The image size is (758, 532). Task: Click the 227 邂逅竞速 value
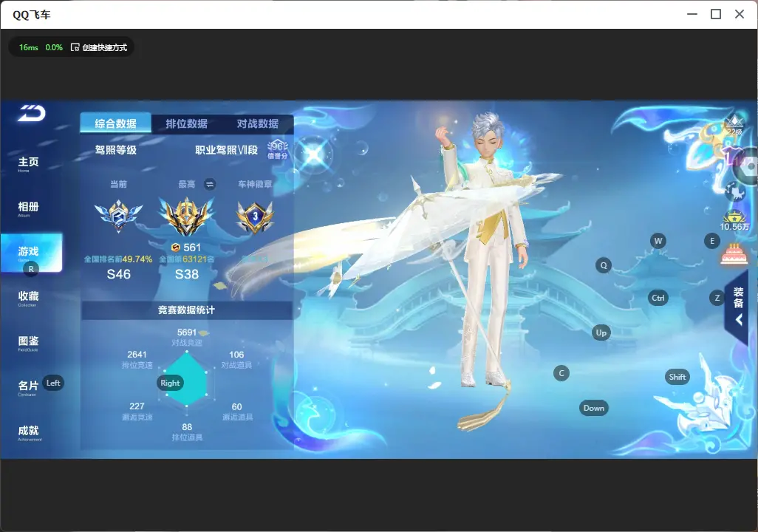coord(137,406)
